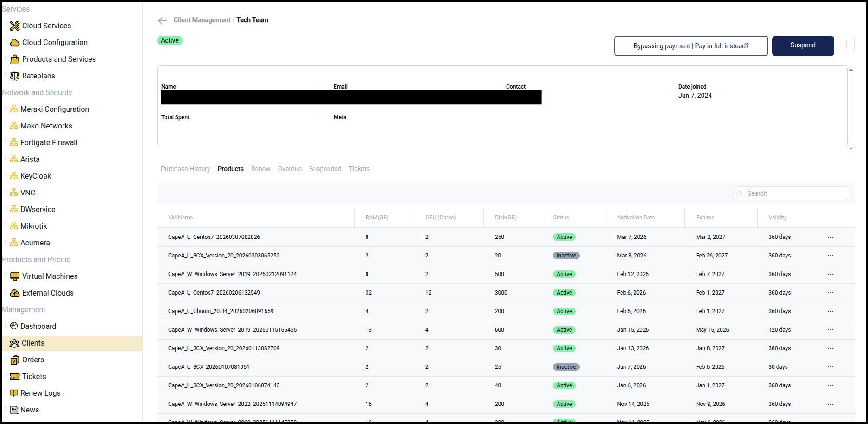Click the Search input field
This screenshot has height=424, width=868.
[792, 193]
